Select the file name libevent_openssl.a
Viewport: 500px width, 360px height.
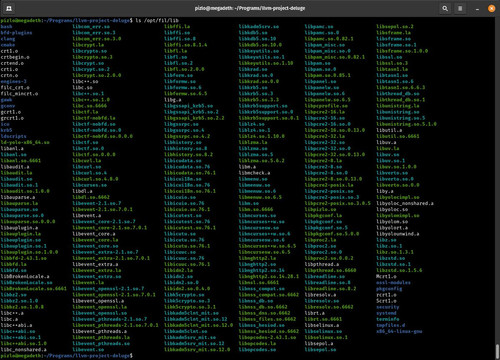point(98,301)
